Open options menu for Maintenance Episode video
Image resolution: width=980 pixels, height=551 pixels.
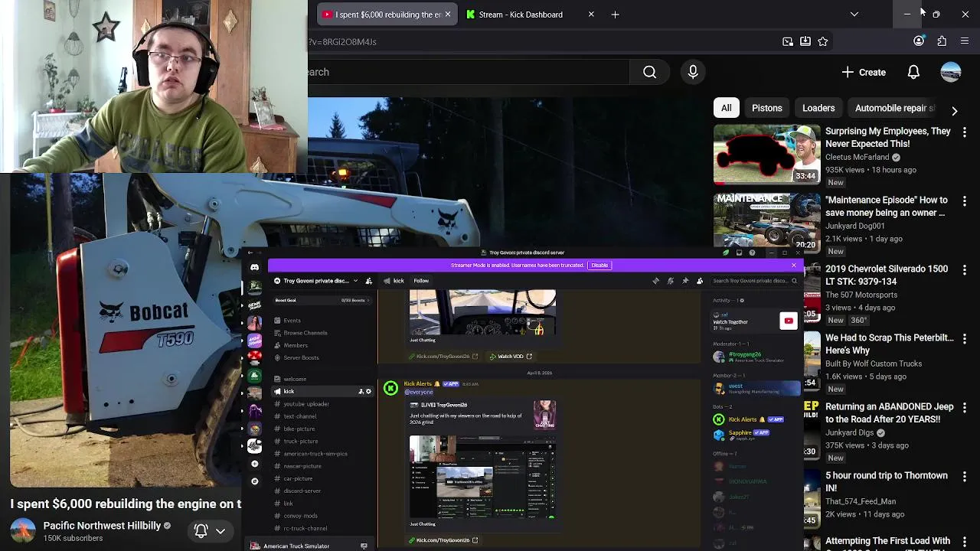click(965, 201)
